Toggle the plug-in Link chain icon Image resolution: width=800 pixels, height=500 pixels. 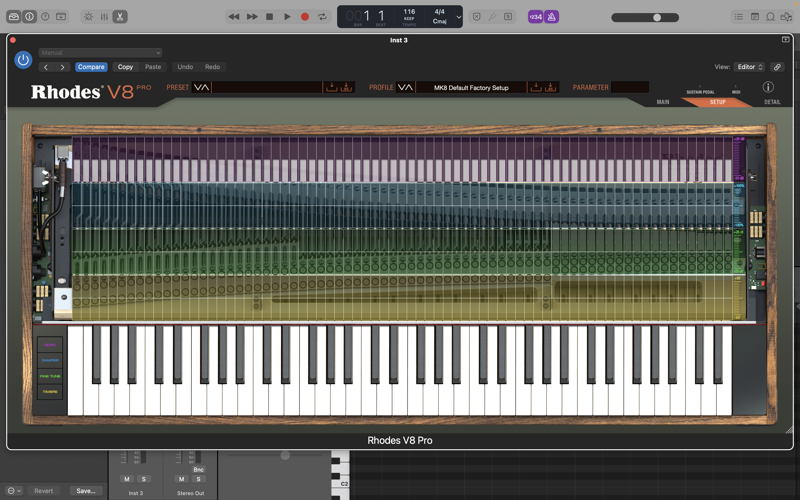point(777,67)
